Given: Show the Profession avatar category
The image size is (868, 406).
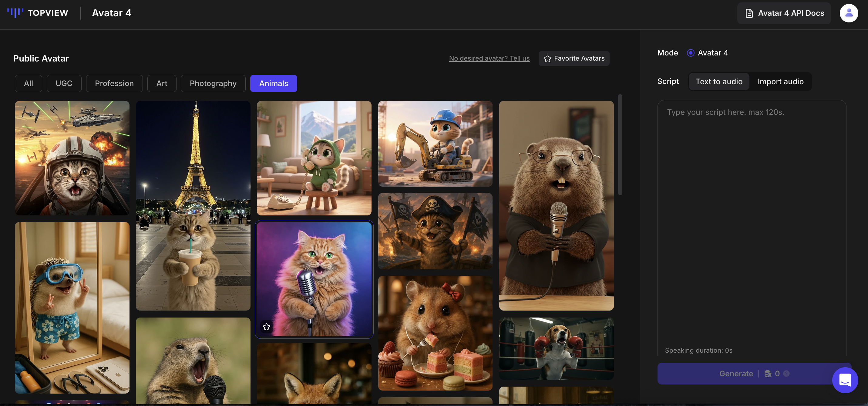Looking at the screenshot, I should tap(114, 83).
